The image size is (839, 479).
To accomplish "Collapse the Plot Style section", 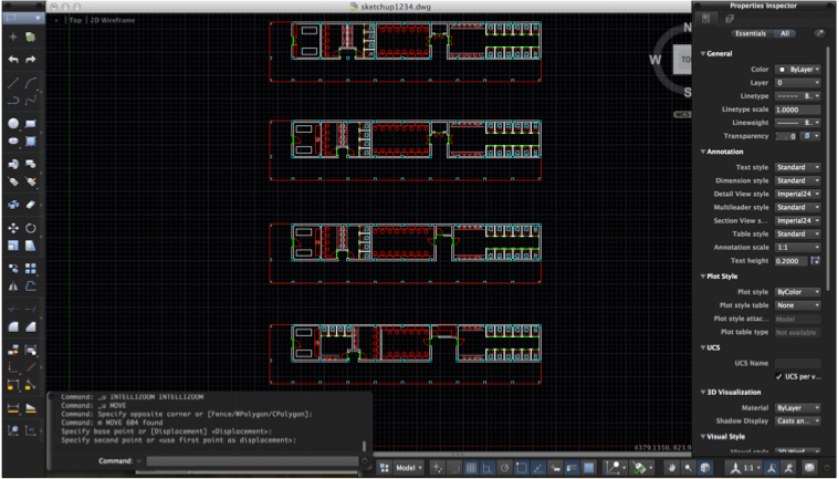I will [x=703, y=276].
